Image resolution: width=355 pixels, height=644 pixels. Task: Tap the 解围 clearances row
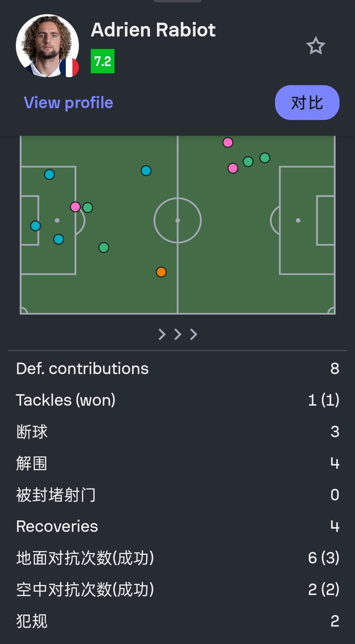pos(178,463)
